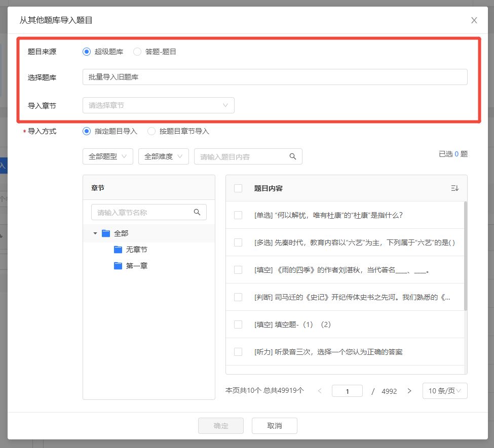Expand the 请选择章节 chapter dropdown
This screenshot has width=494, height=448.
(x=158, y=105)
